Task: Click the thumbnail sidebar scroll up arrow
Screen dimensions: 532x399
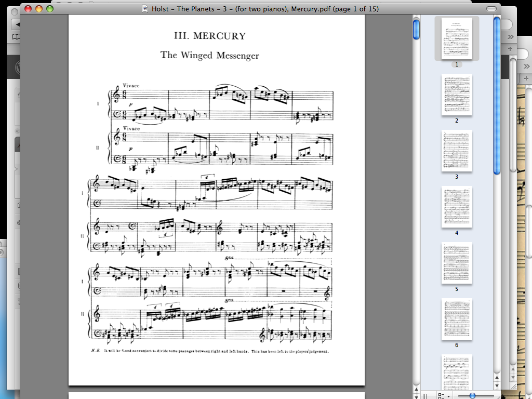Action: click(x=497, y=377)
